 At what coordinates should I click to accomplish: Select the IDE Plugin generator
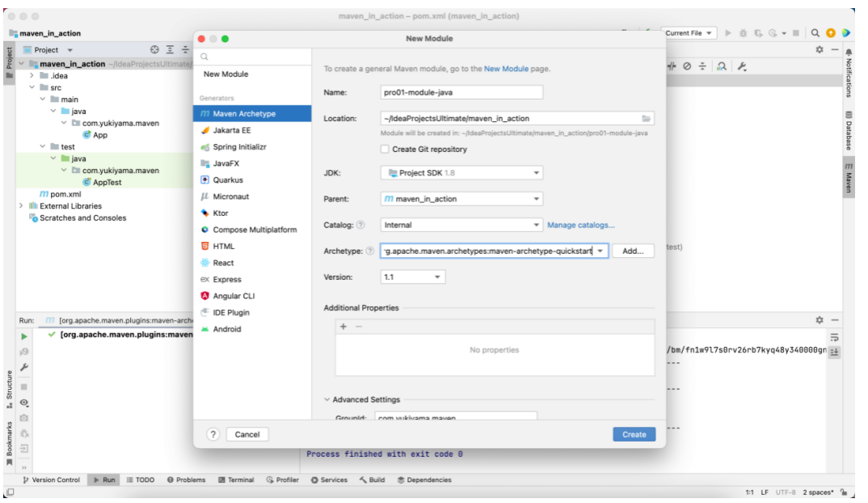(x=252, y=313)
